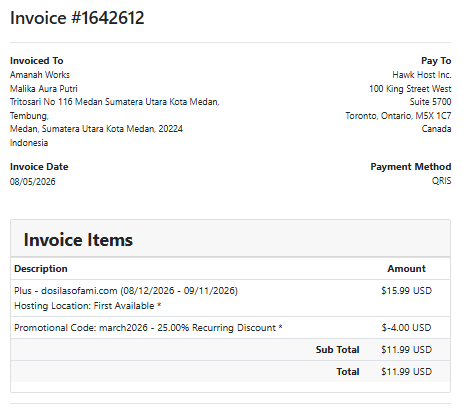Click the Total $11.99 USD amount
The image size is (476, 411).
click(x=406, y=372)
